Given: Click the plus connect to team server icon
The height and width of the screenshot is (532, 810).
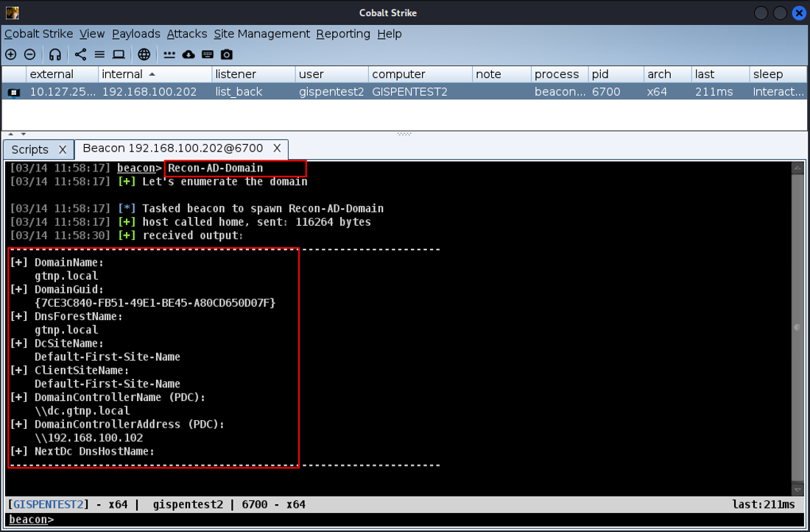Looking at the screenshot, I should pos(11,54).
